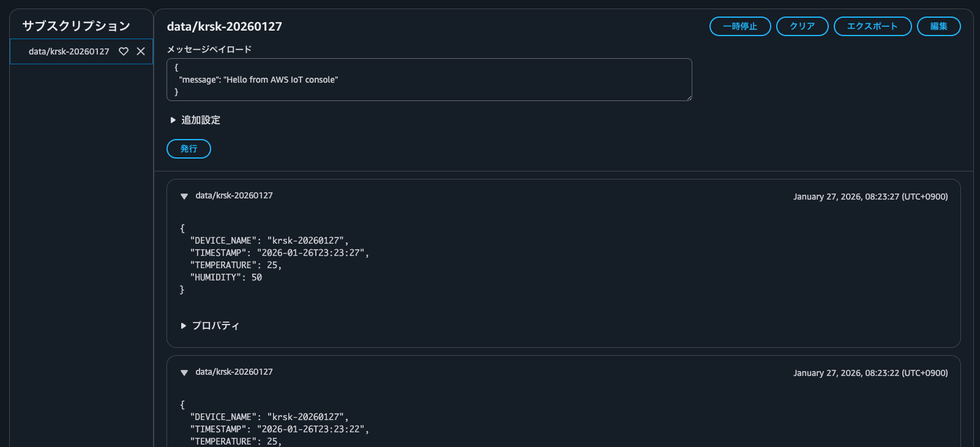Remove the data/krsk-20260127 subscription with the X icon
The height and width of the screenshot is (447, 980).
click(x=141, y=51)
